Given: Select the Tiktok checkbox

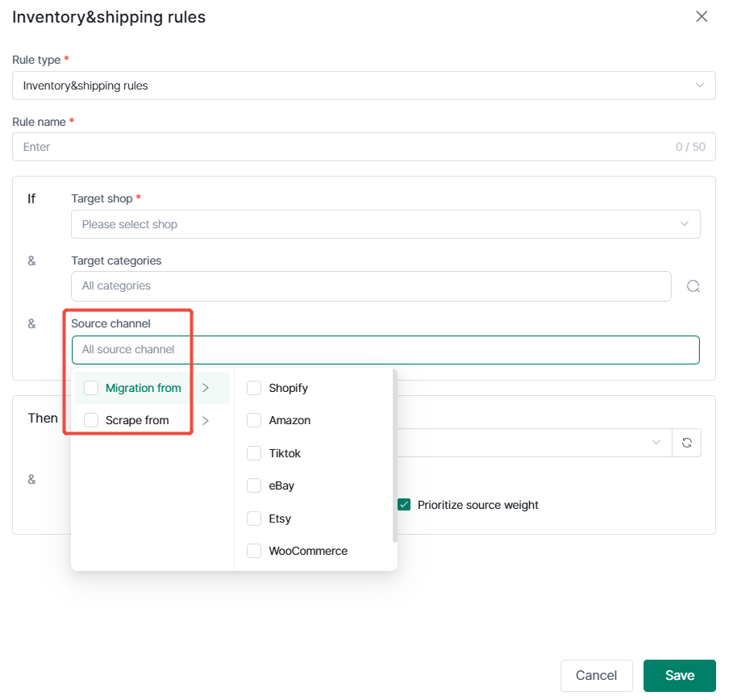Looking at the screenshot, I should pyautogui.click(x=254, y=453).
